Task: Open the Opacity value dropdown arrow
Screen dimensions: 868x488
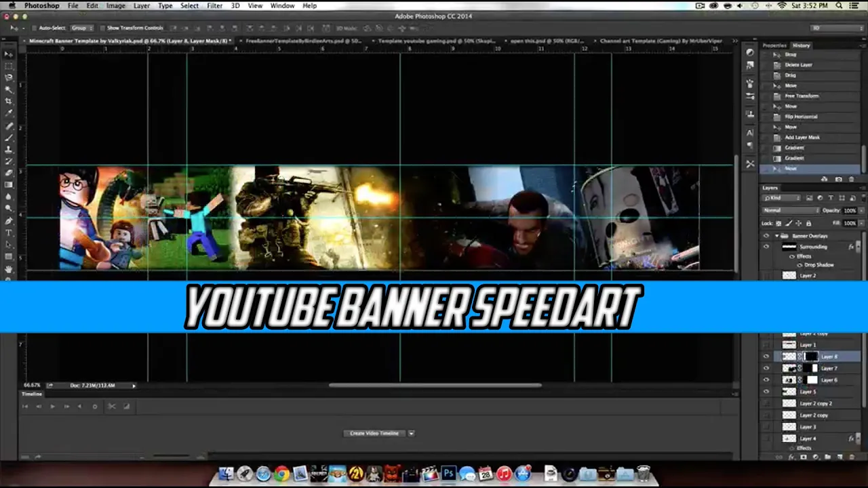Action: click(861, 211)
